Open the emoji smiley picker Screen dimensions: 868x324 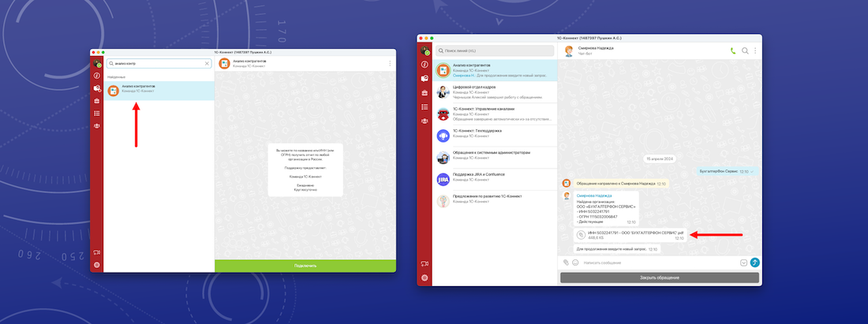pyautogui.click(x=575, y=263)
